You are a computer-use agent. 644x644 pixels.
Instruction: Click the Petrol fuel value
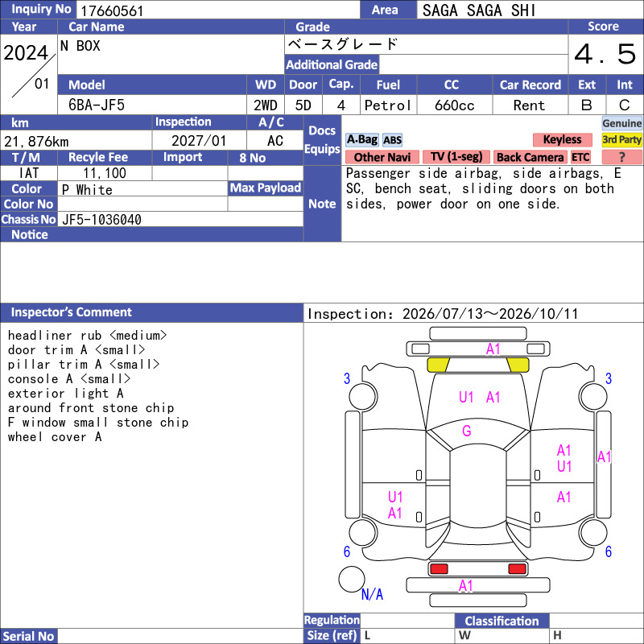[x=388, y=105]
